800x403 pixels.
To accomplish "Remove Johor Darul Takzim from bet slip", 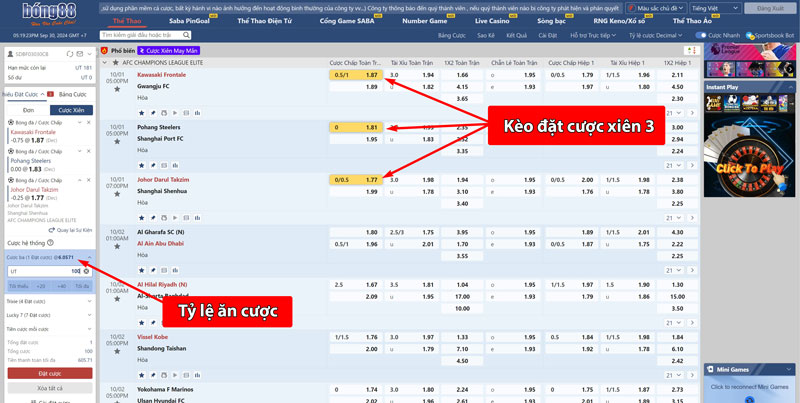I will 88,180.
